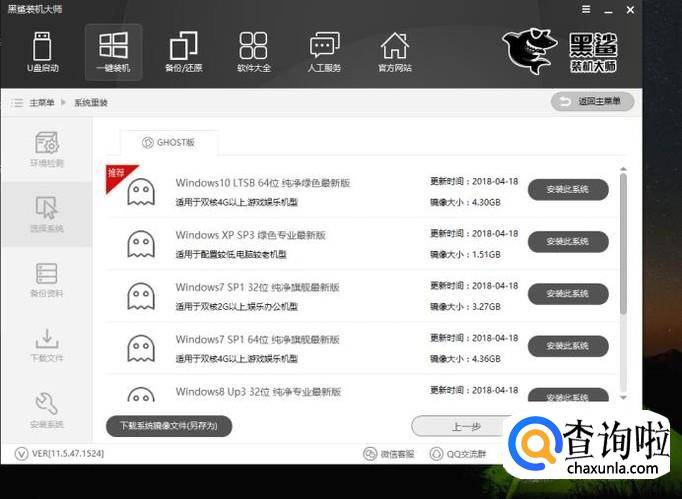Click 系统重装 breadcrumb item
The height and width of the screenshot is (499, 682).
click(x=91, y=103)
